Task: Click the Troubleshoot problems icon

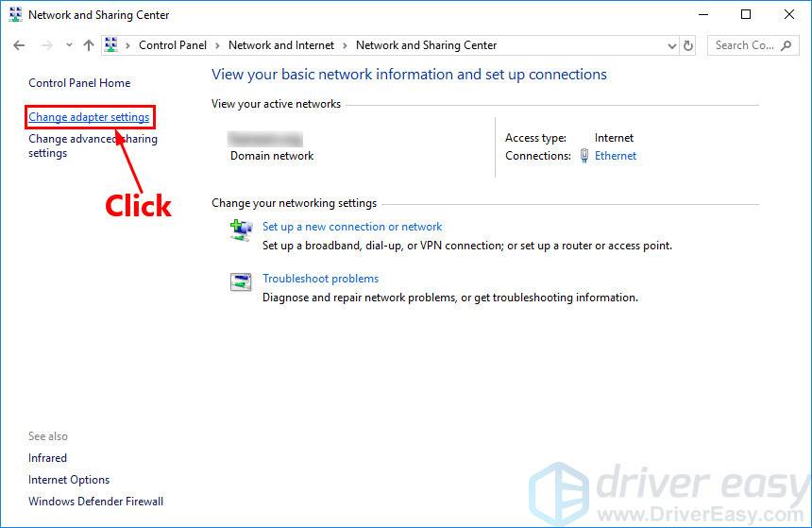Action: pyautogui.click(x=241, y=282)
